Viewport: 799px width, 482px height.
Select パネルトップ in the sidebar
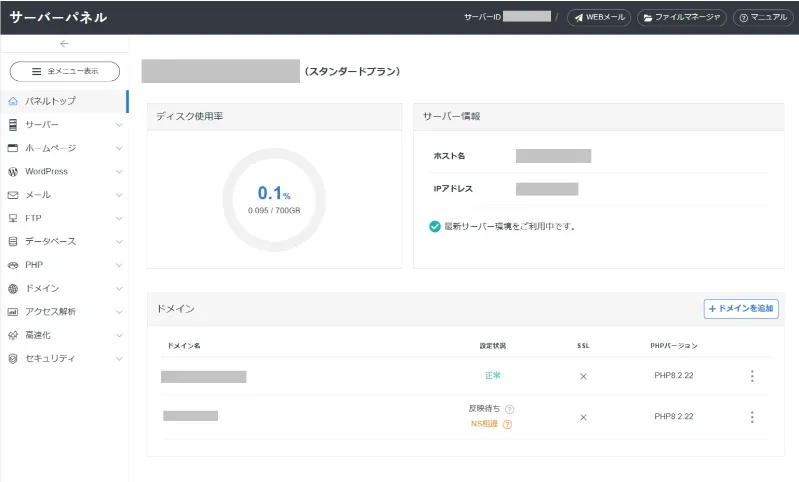(x=50, y=101)
